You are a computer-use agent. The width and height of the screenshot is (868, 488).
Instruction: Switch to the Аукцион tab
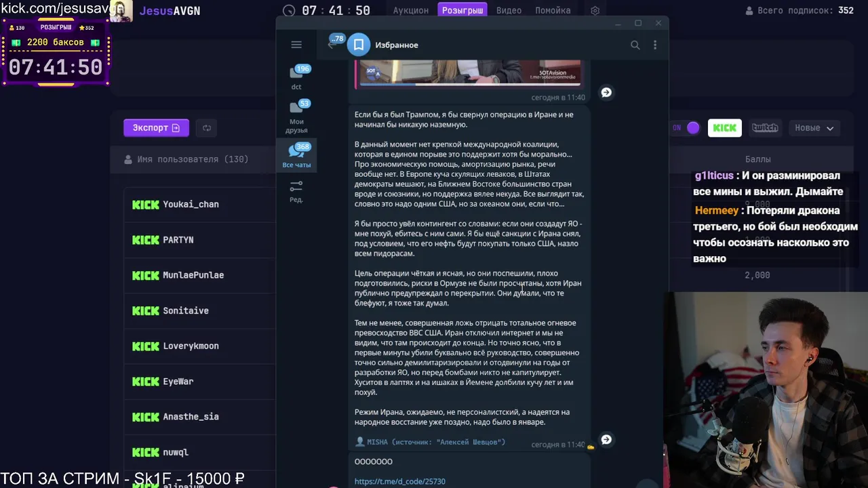411,11
